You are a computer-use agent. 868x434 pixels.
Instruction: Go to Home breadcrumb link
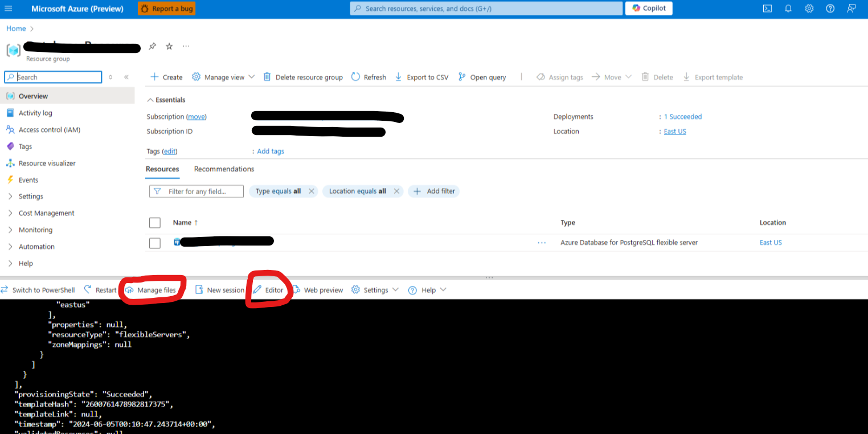pos(16,28)
